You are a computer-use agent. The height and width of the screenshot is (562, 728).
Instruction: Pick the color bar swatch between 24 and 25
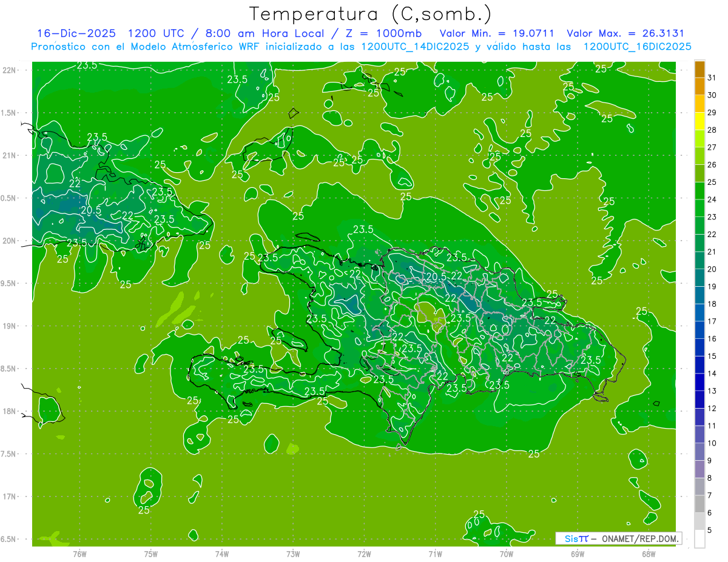point(699,191)
